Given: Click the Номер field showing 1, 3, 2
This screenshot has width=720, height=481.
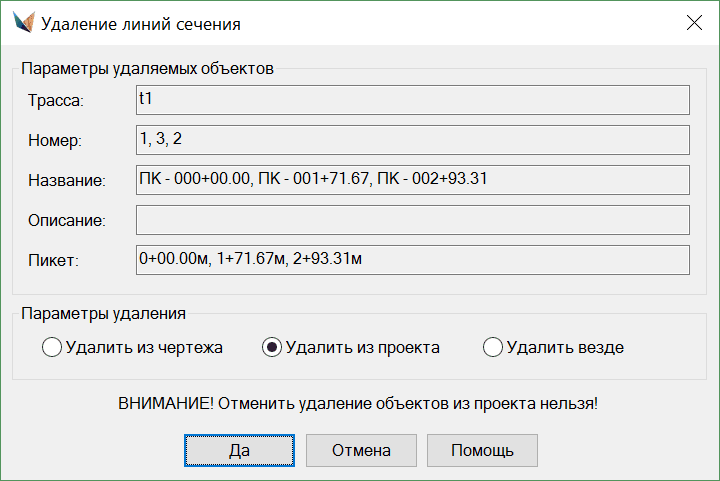Looking at the screenshot, I should pos(412,140).
